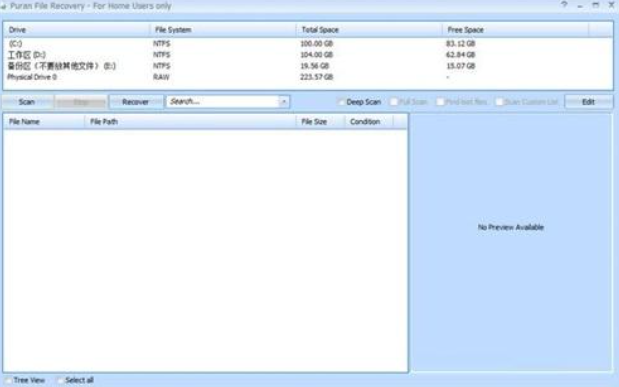619x387 pixels.
Task: Click the 223.57 GB total space value
Action: click(317, 77)
